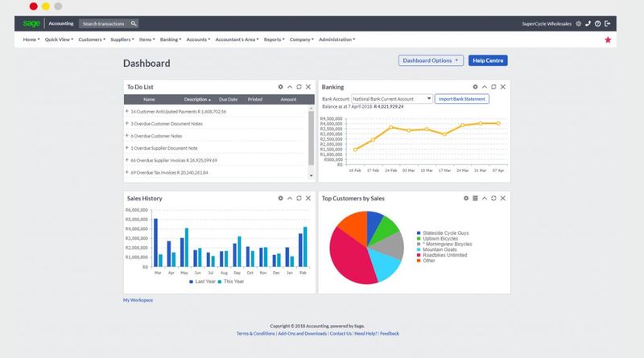Expand the 66 Overdue Supplier Invoices row
This screenshot has width=644, height=358.
pos(127,160)
